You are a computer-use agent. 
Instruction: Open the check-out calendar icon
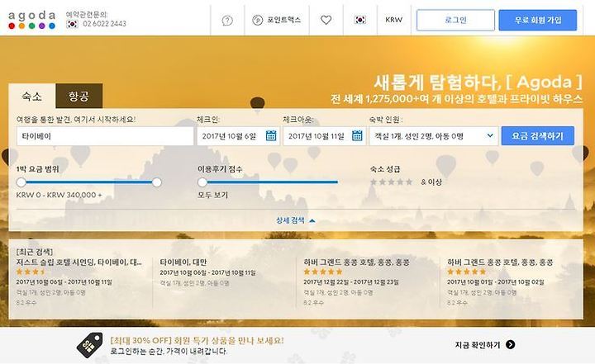[x=357, y=135]
